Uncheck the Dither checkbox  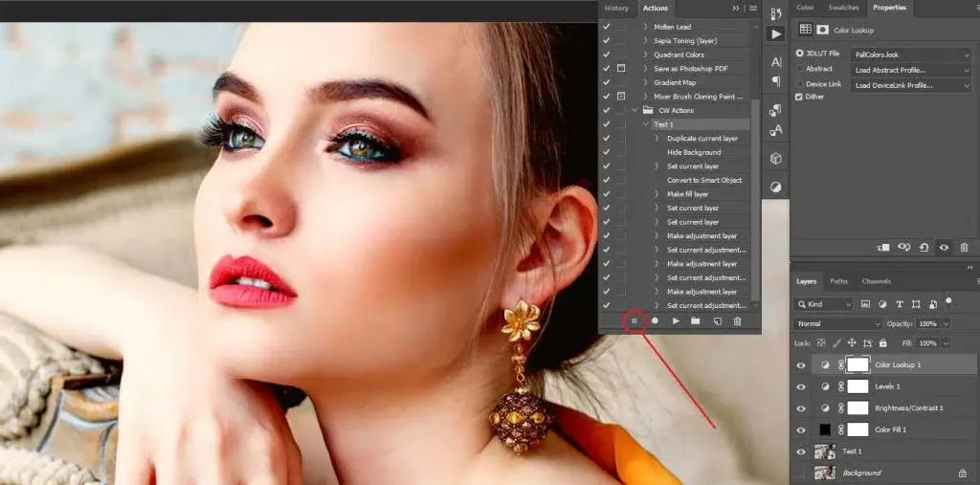click(800, 97)
